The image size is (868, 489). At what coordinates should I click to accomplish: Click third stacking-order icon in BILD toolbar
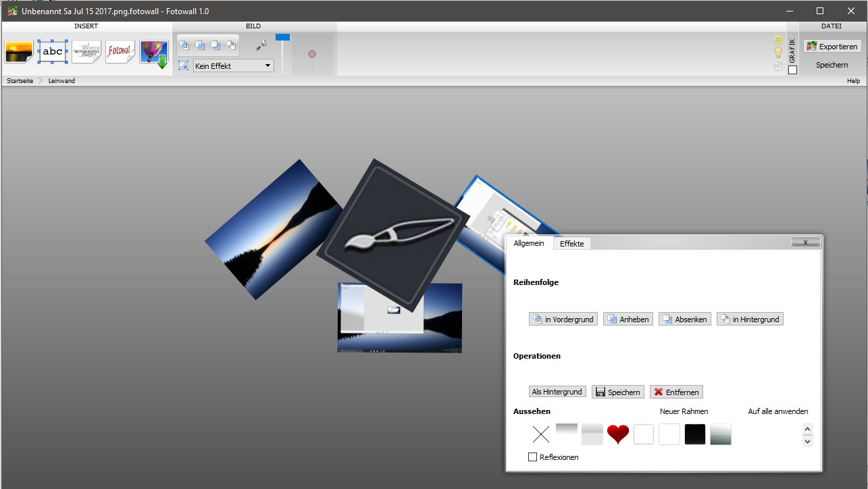tap(215, 45)
